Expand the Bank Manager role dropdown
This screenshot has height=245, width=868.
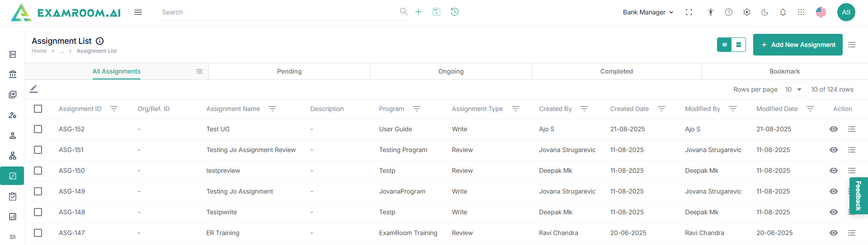648,12
